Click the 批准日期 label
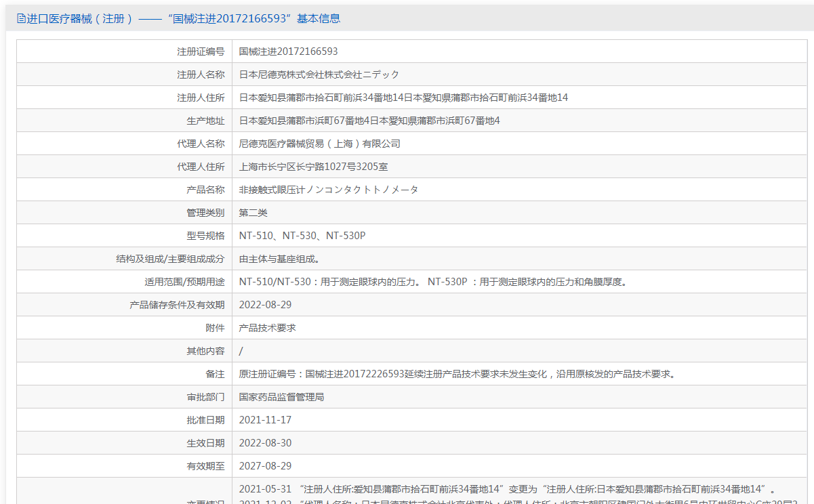The width and height of the screenshot is (814, 504). [x=205, y=420]
